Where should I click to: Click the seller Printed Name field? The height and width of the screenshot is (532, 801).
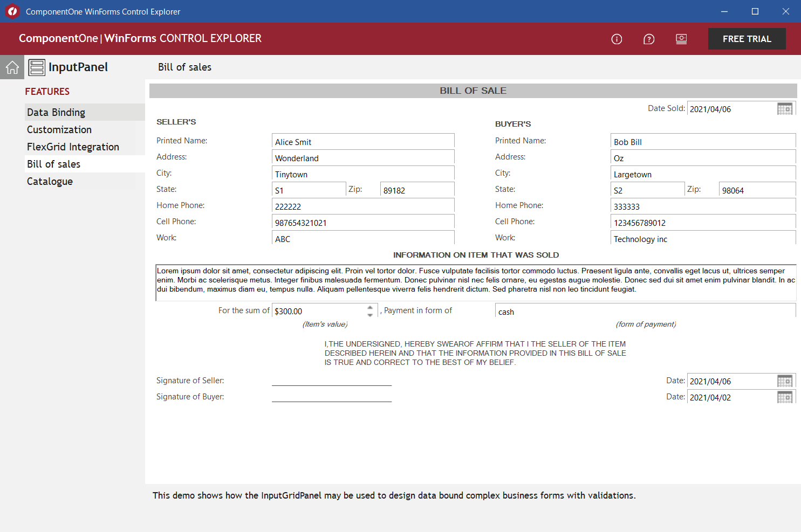coord(363,141)
